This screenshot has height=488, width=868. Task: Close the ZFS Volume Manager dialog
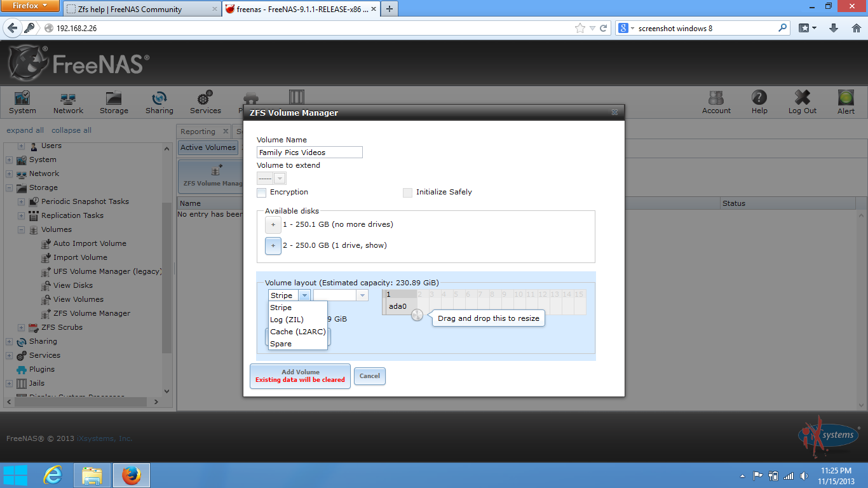coord(614,112)
